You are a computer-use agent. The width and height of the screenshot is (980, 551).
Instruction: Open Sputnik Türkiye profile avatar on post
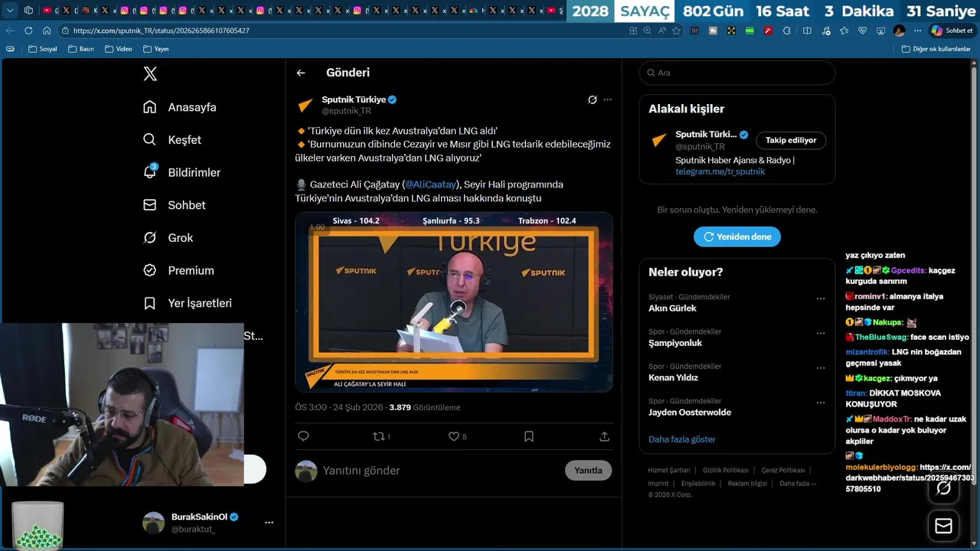coord(305,105)
